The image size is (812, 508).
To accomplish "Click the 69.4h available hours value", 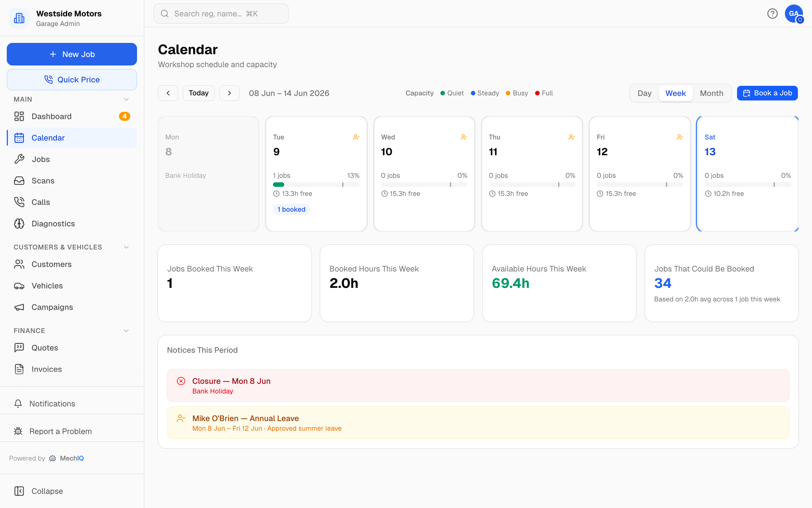I will pos(510,283).
